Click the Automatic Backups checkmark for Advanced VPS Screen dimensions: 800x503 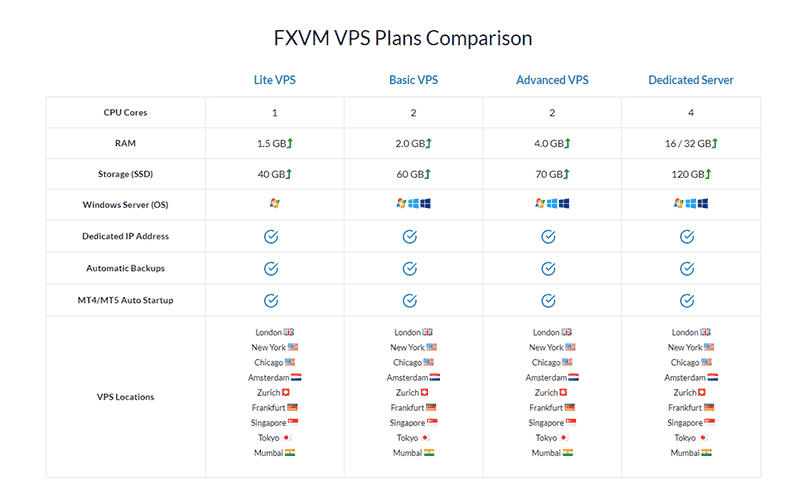[548, 269]
